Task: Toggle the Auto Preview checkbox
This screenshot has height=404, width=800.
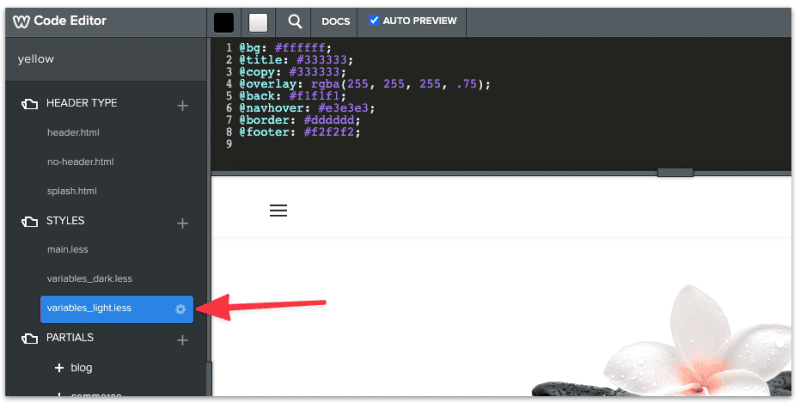Action: (374, 20)
